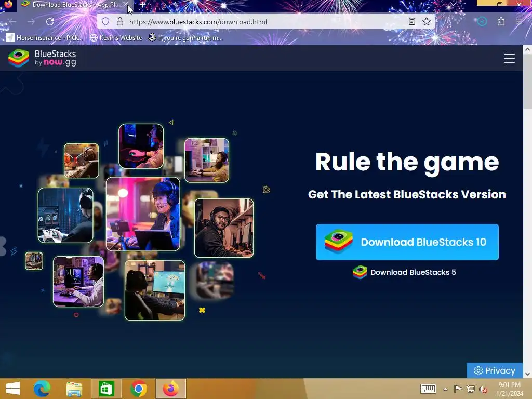Click the tracking protection shield icon

point(105,22)
